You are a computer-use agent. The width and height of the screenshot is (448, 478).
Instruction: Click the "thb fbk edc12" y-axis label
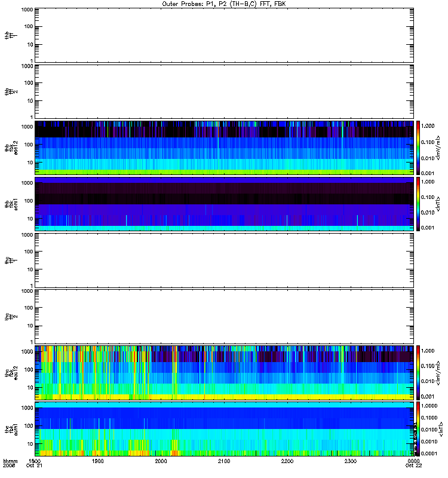[x=11, y=148]
